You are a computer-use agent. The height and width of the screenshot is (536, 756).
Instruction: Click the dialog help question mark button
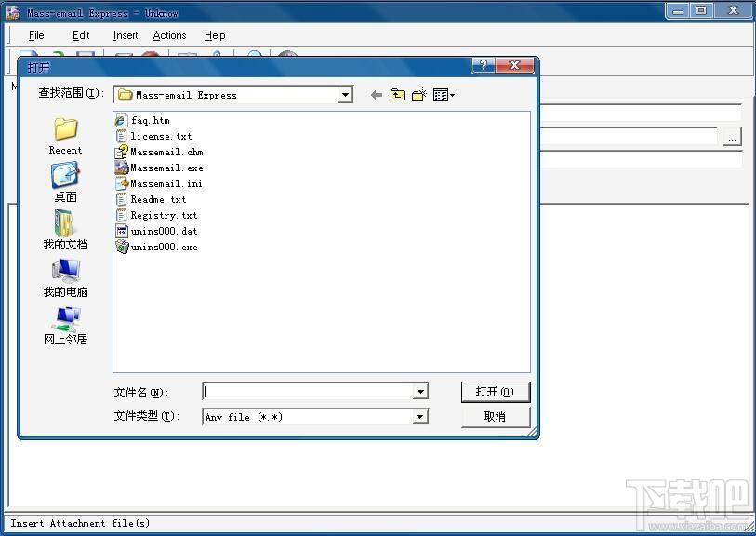pyautogui.click(x=484, y=66)
